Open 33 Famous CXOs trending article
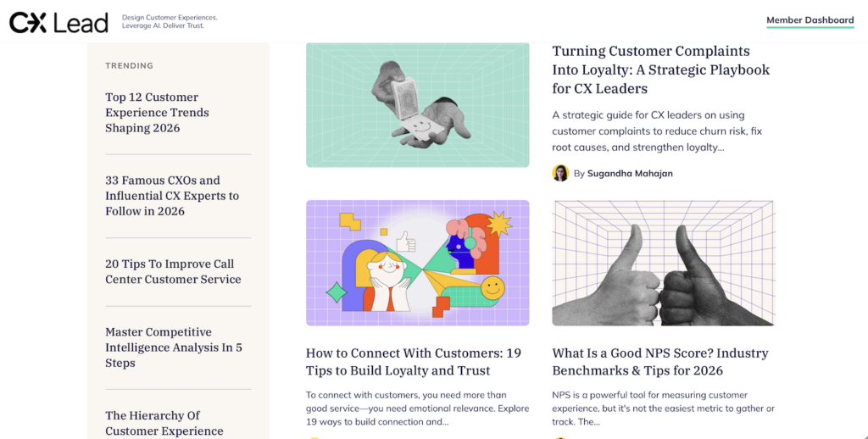This screenshot has width=868, height=439. click(x=172, y=196)
